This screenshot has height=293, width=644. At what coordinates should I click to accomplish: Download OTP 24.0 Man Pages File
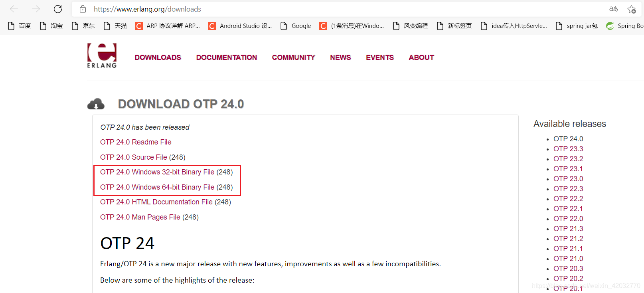[x=140, y=217]
